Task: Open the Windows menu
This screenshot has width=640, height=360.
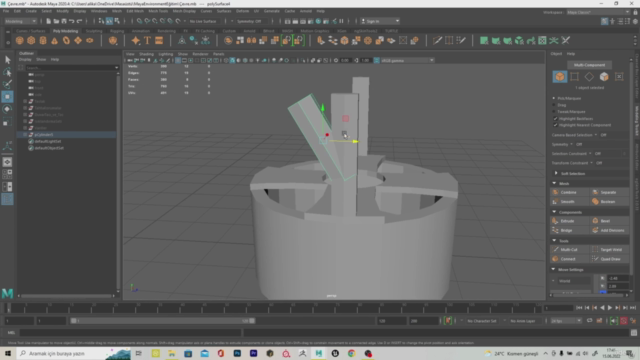Action: pyautogui.click(x=99, y=11)
